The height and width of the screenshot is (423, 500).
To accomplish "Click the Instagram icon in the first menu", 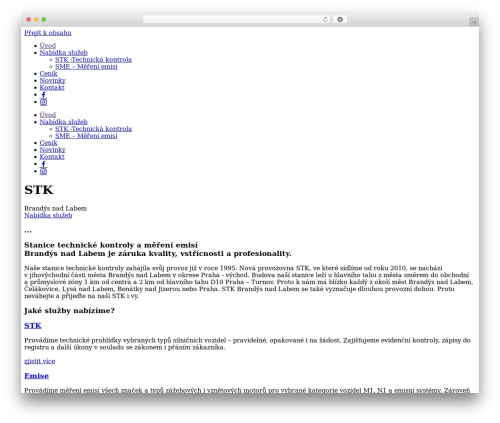I will coord(43,102).
